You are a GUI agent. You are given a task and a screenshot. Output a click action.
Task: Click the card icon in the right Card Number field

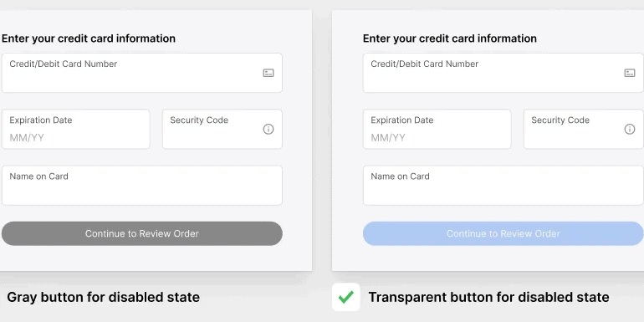(x=630, y=73)
